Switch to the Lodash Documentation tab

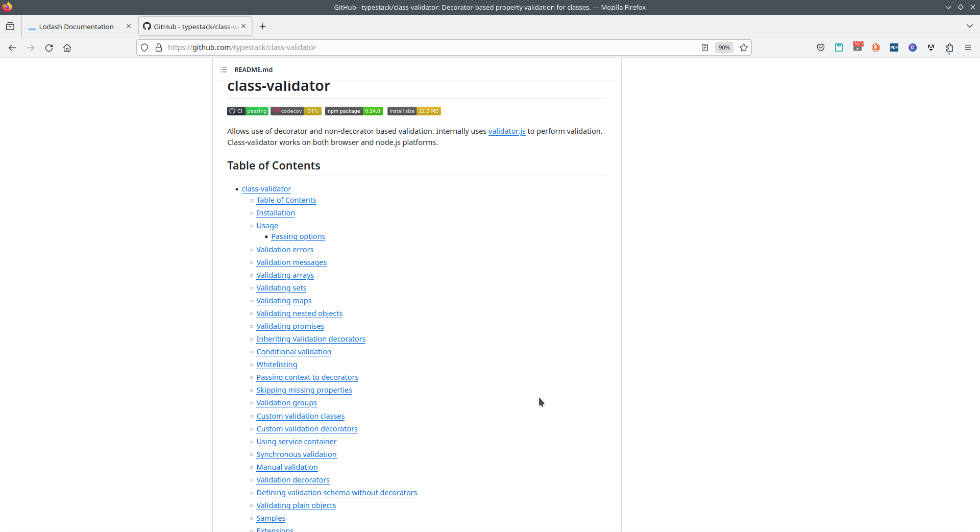coord(76,27)
